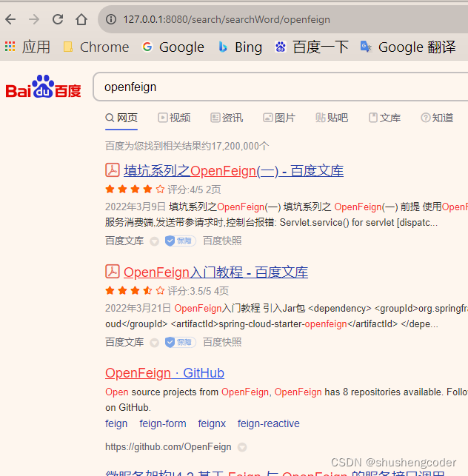Click the star rating 评分:3.5/5
Image resolution: width=468 pixels, height=476 pixels.
tap(167, 291)
